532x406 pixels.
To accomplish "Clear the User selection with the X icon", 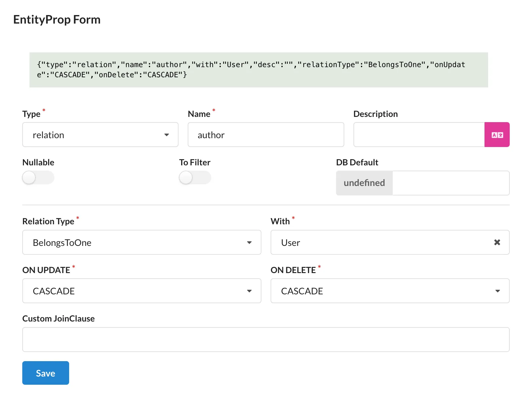I will pyautogui.click(x=497, y=242).
